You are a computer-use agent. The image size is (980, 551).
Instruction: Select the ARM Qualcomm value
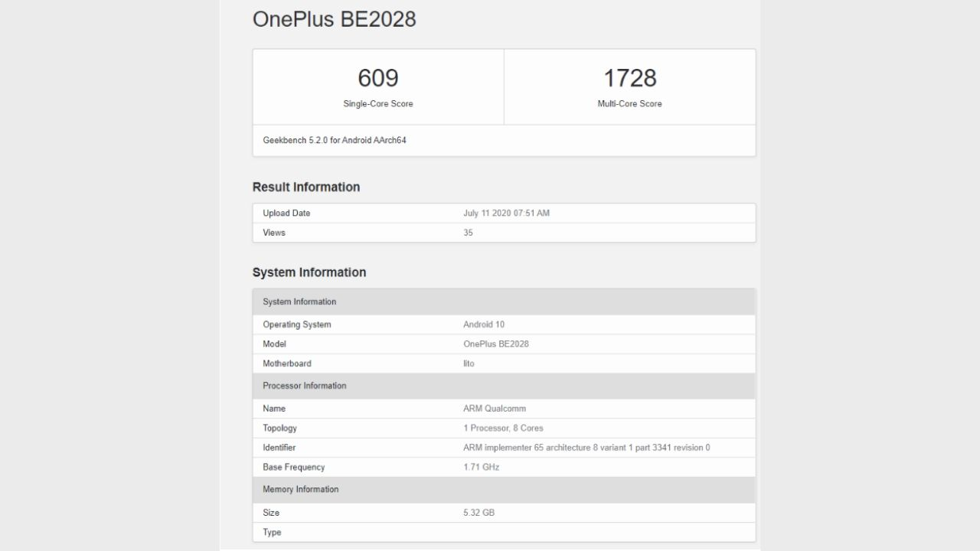point(495,409)
